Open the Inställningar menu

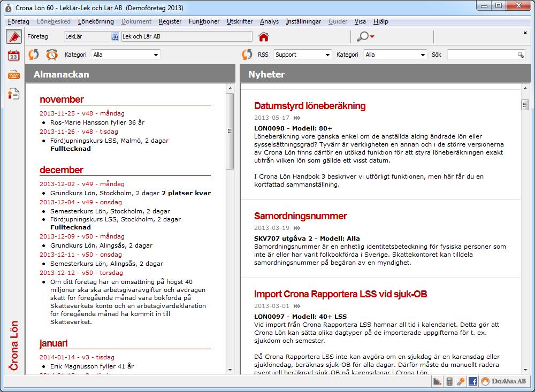tap(303, 21)
